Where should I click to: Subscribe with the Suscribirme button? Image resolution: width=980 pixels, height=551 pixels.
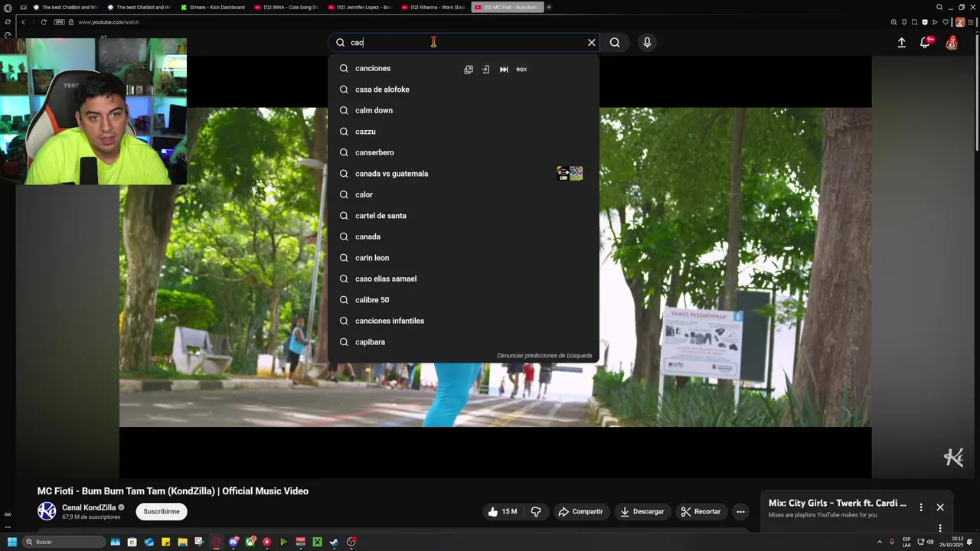162,511
